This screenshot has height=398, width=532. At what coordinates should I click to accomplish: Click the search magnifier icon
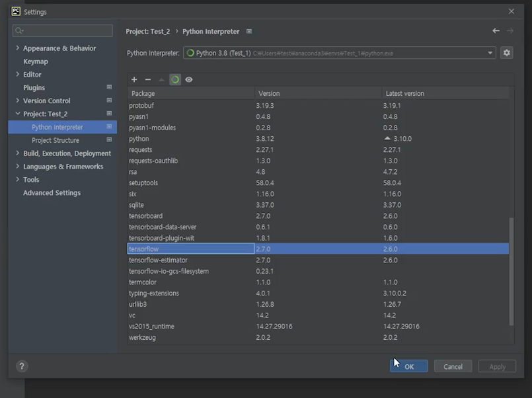(19, 31)
